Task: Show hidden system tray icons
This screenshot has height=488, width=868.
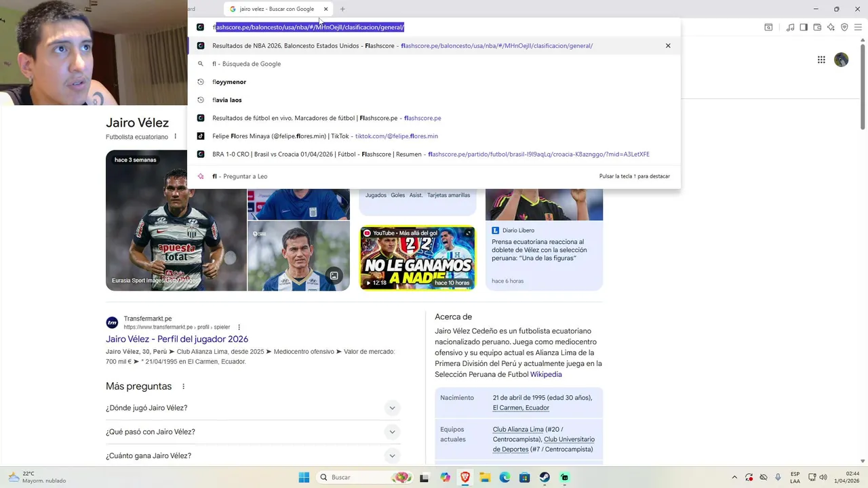Action: (734, 477)
